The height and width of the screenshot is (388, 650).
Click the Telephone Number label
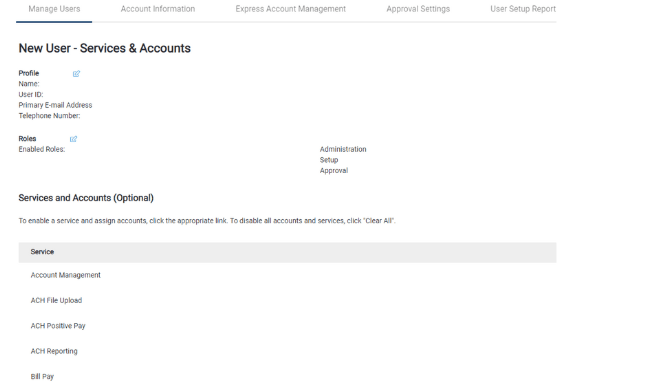click(50, 116)
